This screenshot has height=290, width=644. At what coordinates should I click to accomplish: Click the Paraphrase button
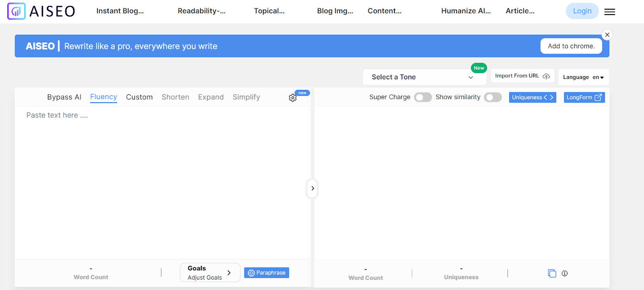(x=266, y=273)
